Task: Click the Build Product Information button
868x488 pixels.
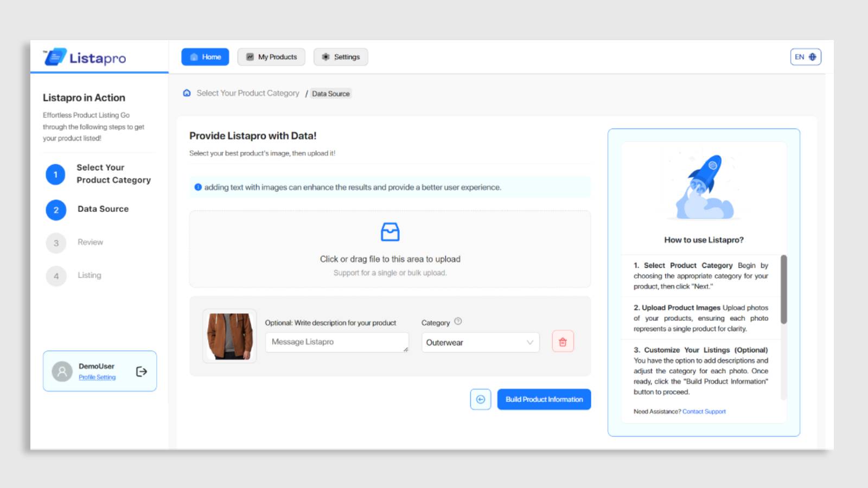Action: (x=544, y=399)
